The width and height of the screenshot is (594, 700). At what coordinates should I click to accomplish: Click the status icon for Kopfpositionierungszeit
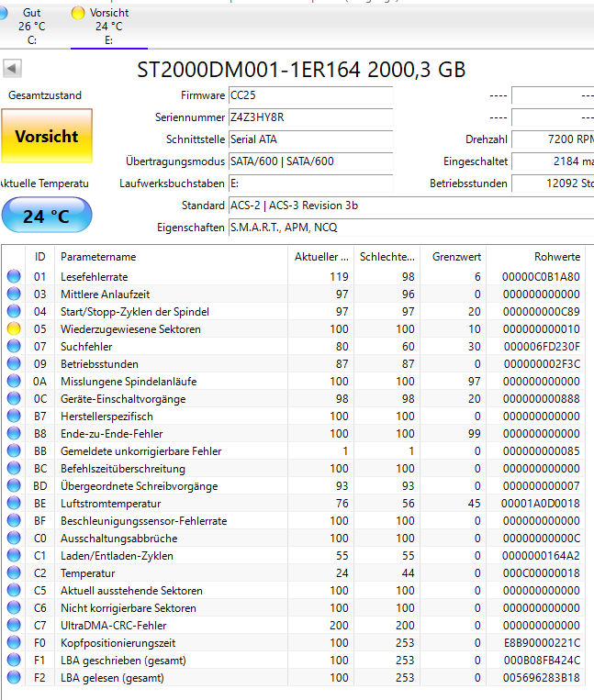14,642
